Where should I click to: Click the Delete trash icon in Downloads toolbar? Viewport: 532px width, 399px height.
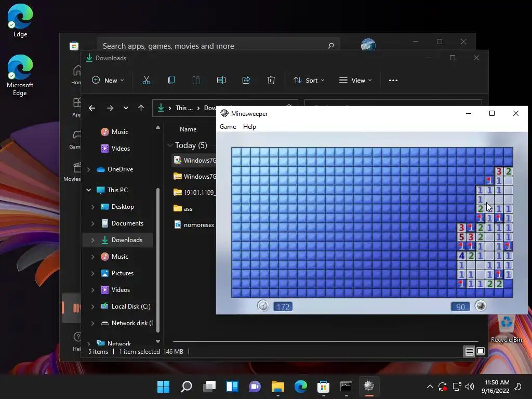point(271,80)
